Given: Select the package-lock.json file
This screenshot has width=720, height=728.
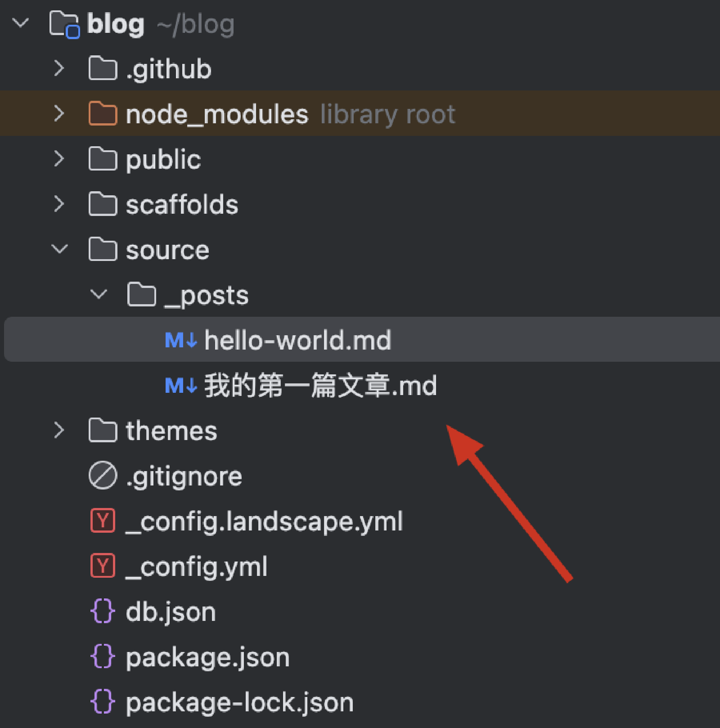Looking at the screenshot, I should click(x=239, y=702).
